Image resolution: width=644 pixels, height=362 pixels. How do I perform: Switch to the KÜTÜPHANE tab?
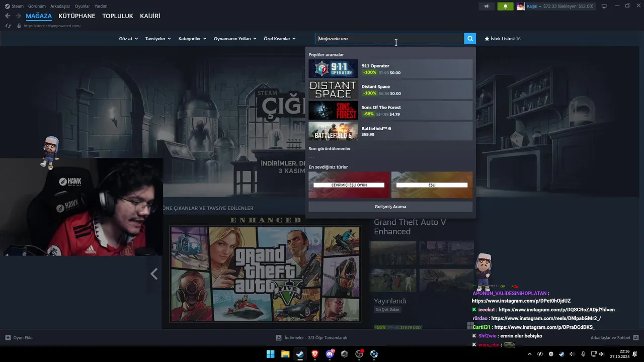pos(77,16)
